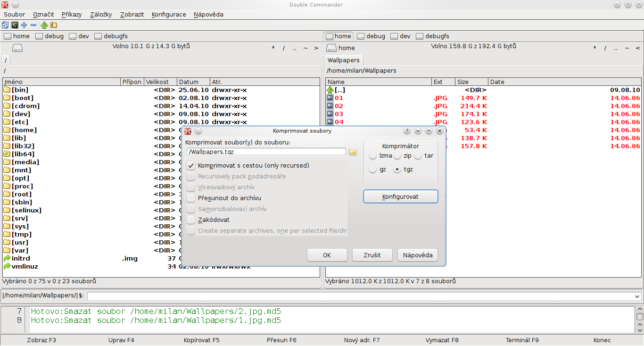Click the [bin] folder icon in left panel
This screenshot has height=346, width=644.
(x=7, y=90)
